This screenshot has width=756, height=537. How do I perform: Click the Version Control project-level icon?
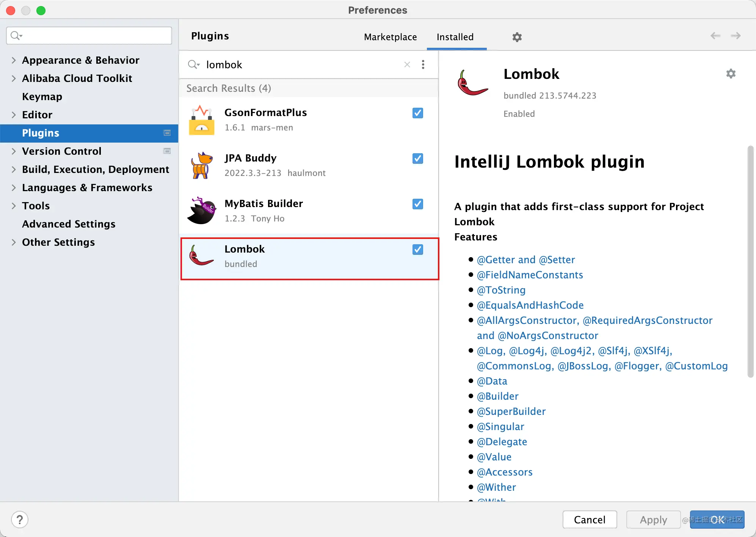click(x=167, y=151)
